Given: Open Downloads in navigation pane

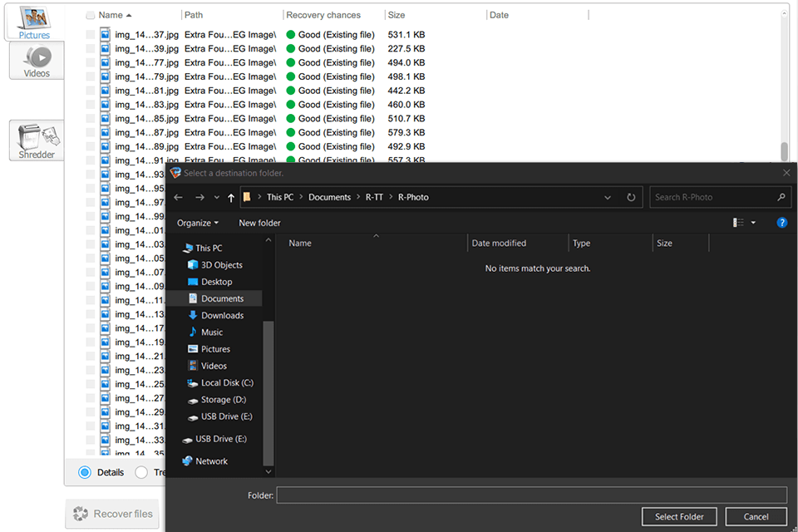Looking at the screenshot, I should [223, 315].
